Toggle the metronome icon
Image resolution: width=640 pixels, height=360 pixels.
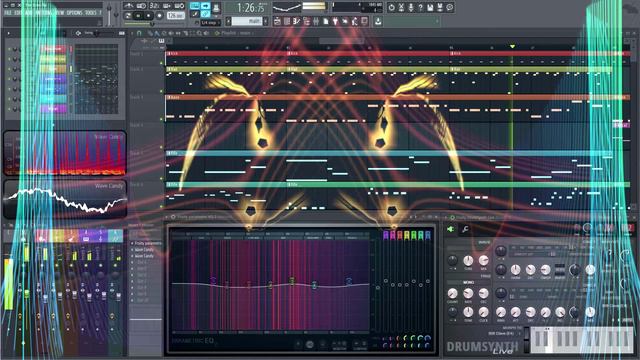(129, 6)
